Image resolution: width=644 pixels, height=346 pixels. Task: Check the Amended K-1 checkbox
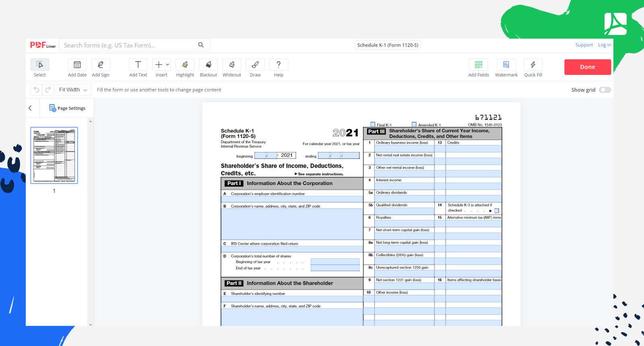pyautogui.click(x=414, y=124)
